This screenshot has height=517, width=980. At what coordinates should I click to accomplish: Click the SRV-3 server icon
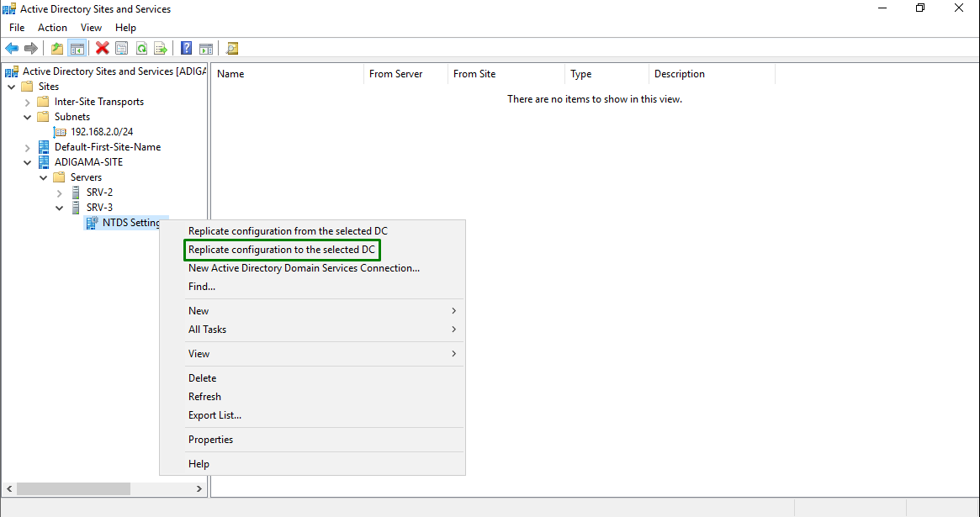(x=77, y=208)
